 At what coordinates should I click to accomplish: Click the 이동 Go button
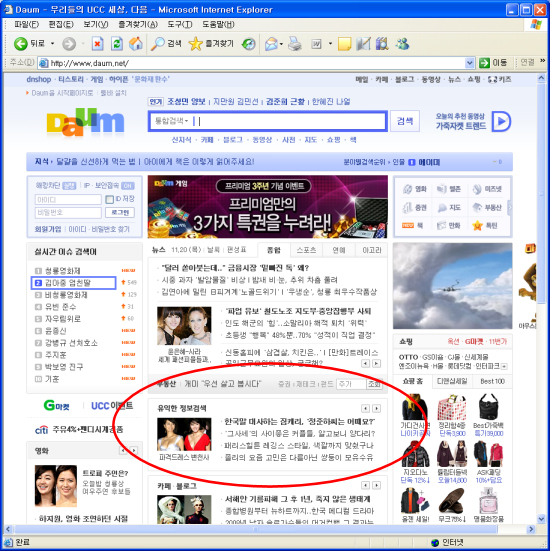[494, 63]
